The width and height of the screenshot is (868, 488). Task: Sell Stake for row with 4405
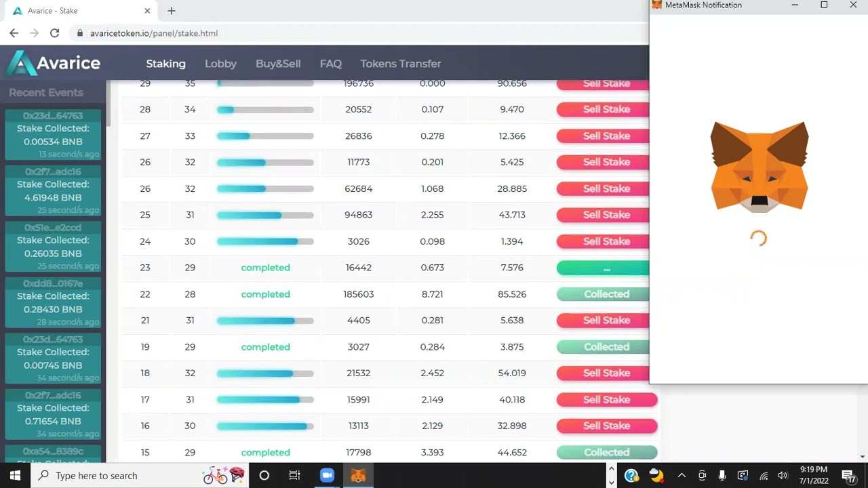click(603, 320)
